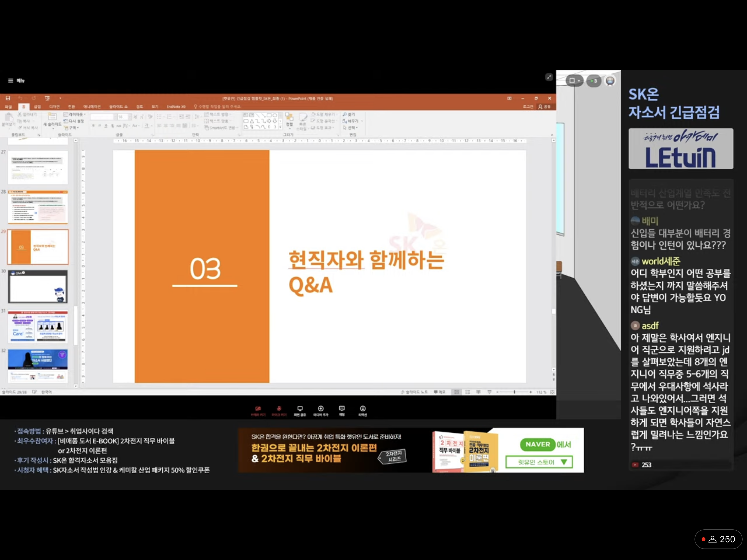
Task: Click Slide Sorter view icon in status bar
Action: [x=468, y=392]
